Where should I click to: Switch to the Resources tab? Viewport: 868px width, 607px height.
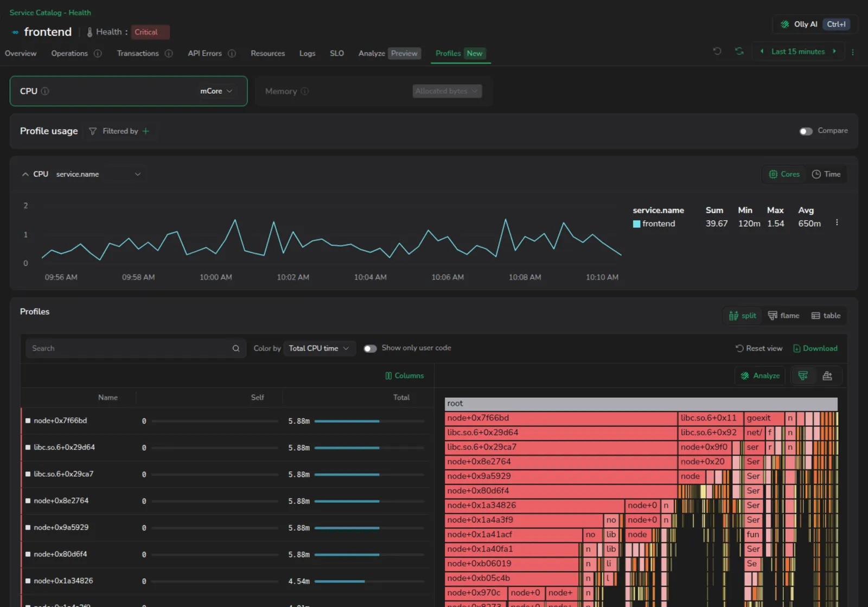268,54
